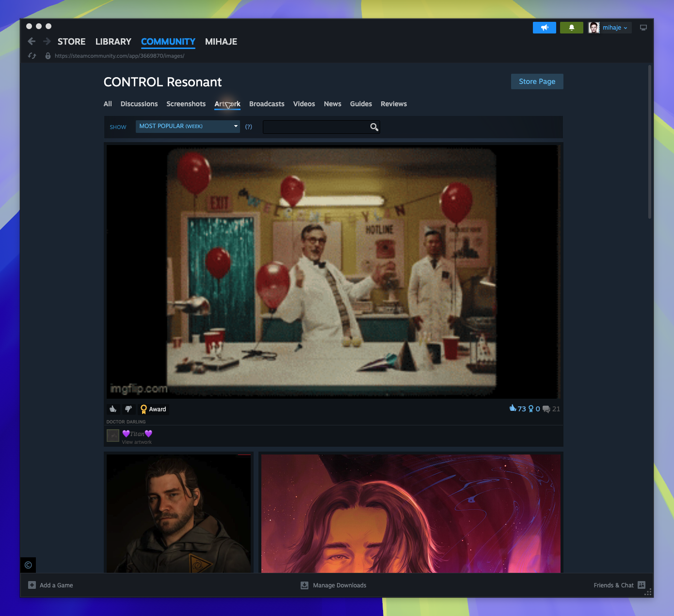The height and width of the screenshot is (616, 674).
Task: Click the mihaje profile avatar
Action: tap(594, 28)
